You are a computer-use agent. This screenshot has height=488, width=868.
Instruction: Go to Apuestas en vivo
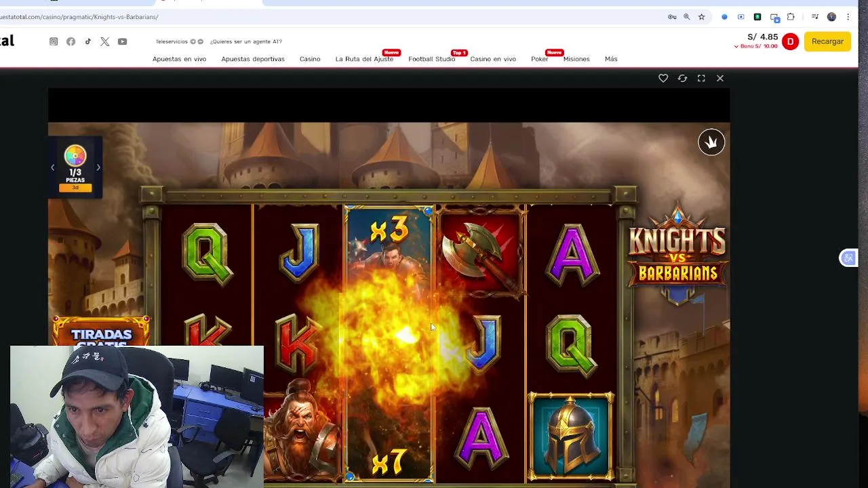(x=179, y=59)
